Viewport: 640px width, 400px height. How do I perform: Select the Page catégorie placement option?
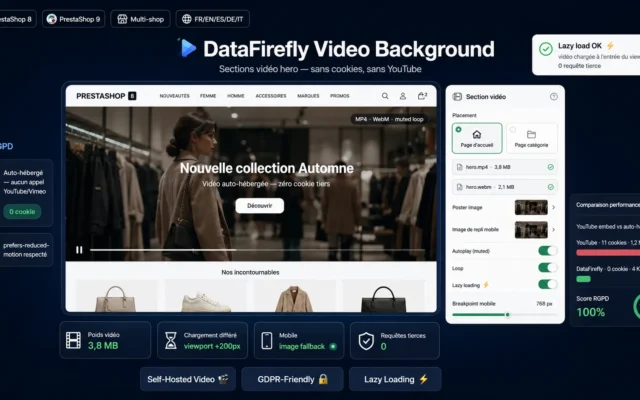(531, 138)
